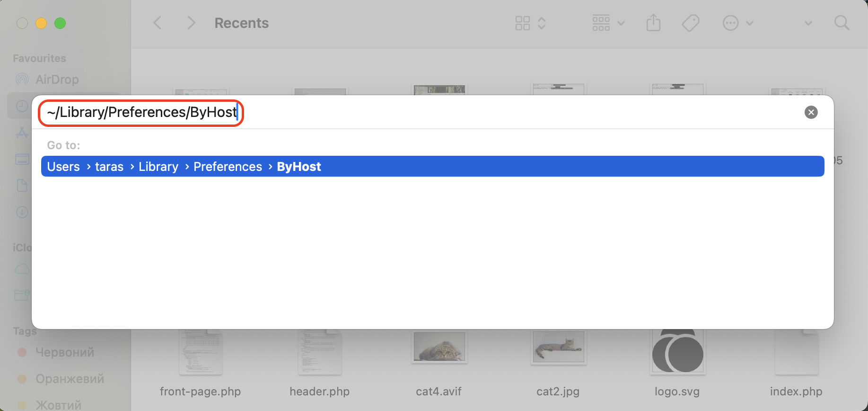
Task: Open the group-by dropdown chevron
Action: 622,22
